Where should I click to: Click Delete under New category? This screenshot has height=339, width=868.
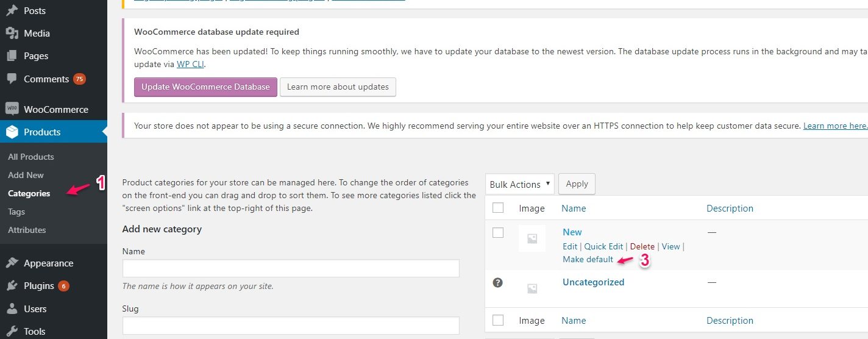[x=642, y=246]
